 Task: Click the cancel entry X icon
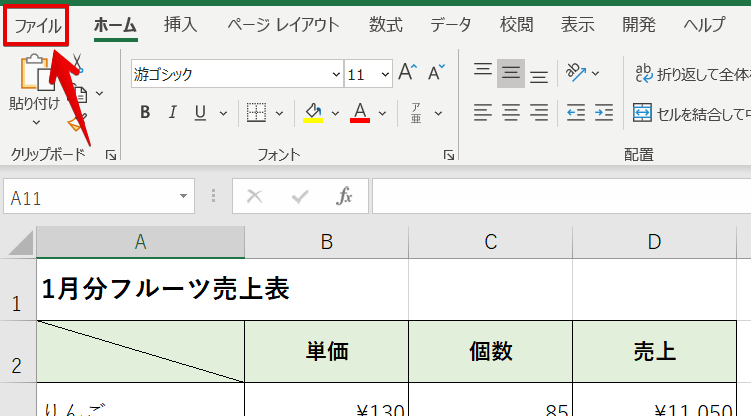254,196
